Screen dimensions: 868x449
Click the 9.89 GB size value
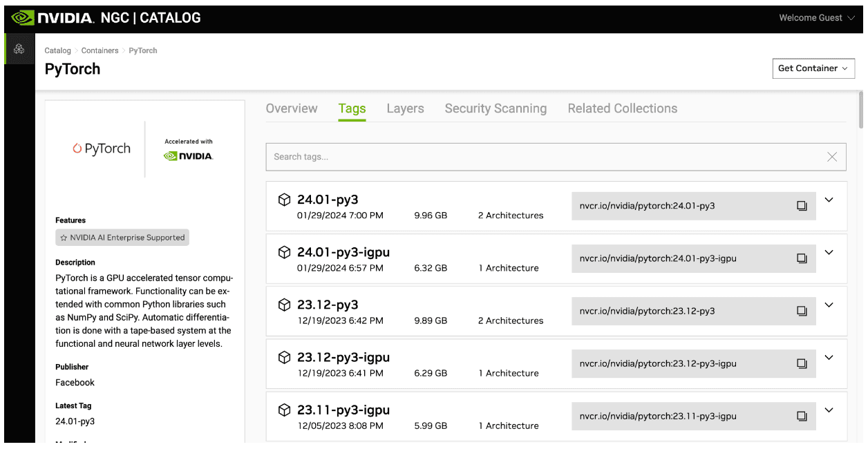pos(431,321)
